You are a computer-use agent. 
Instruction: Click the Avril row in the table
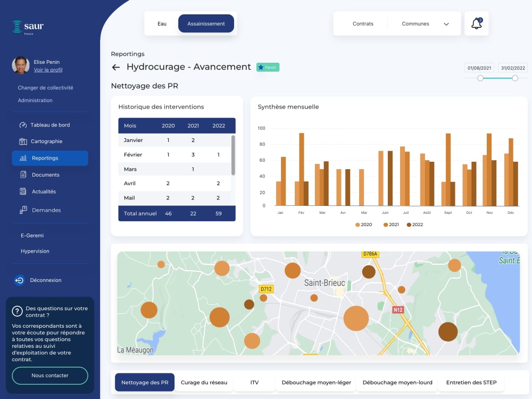(x=174, y=183)
